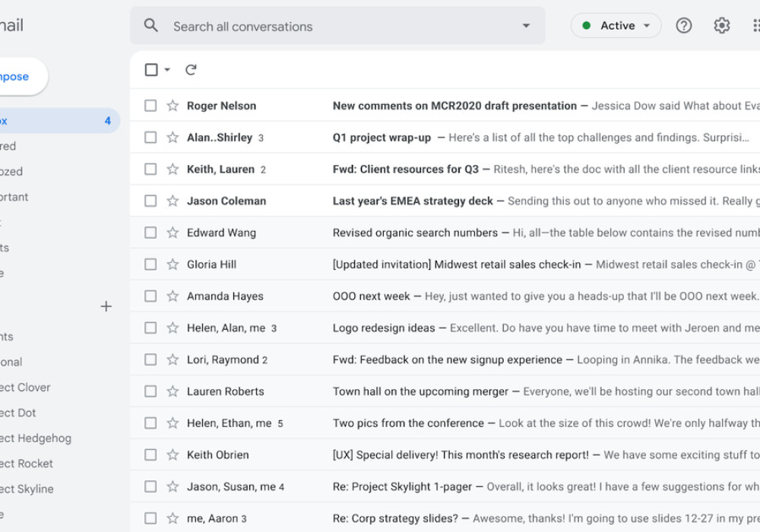This screenshot has height=532, width=760.
Task: Click the Search all conversations field
Action: 337,26
